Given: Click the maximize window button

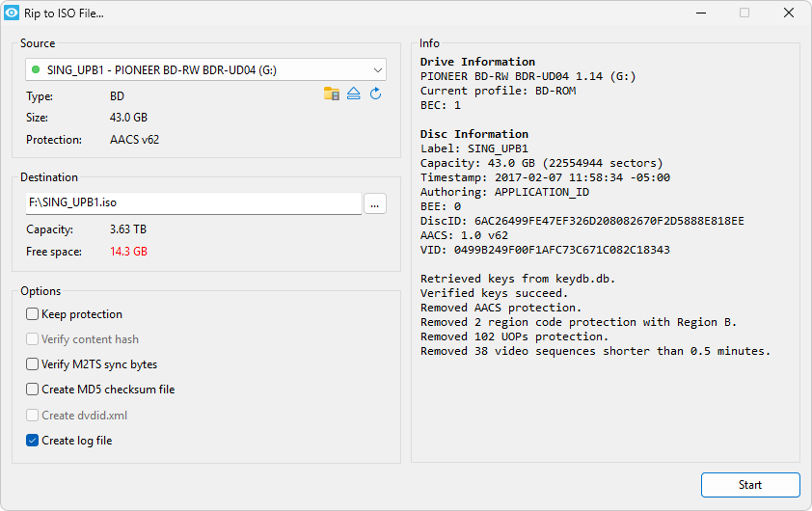Looking at the screenshot, I should pyautogui.click(x=744, y=13).
